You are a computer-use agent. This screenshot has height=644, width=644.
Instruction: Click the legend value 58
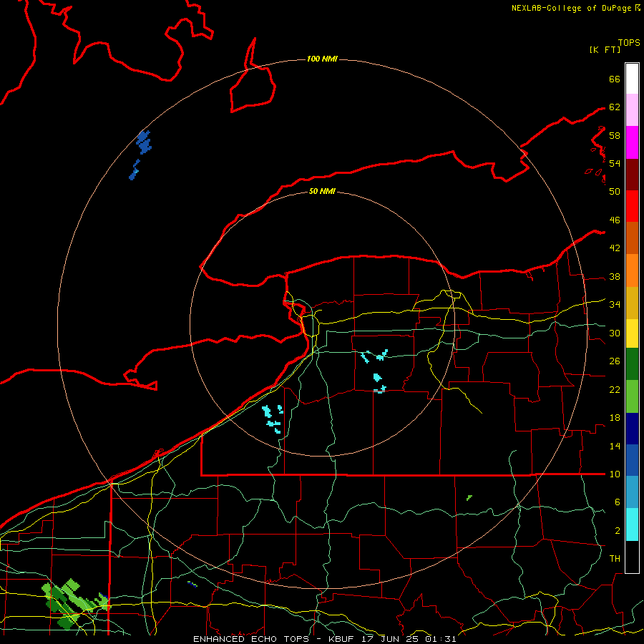tap(615, 135)
